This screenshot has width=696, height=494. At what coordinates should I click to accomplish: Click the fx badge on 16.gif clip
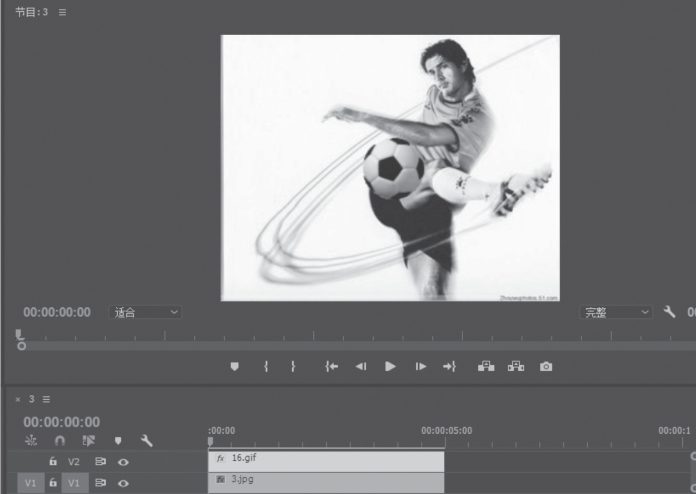click(220, 458)
